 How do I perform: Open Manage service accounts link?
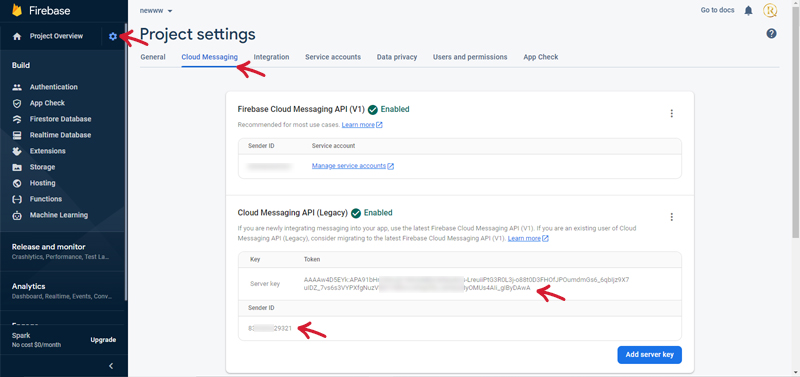point(353,166)
